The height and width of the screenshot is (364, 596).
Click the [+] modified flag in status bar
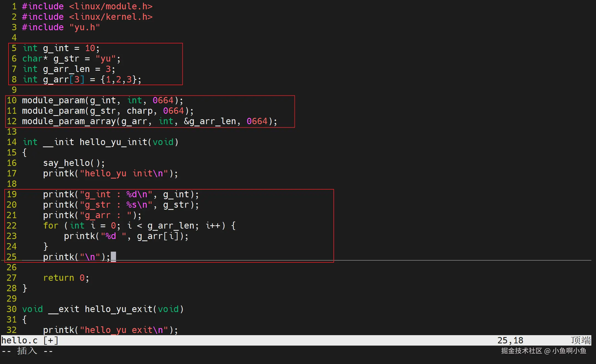[x=51, y=340]
